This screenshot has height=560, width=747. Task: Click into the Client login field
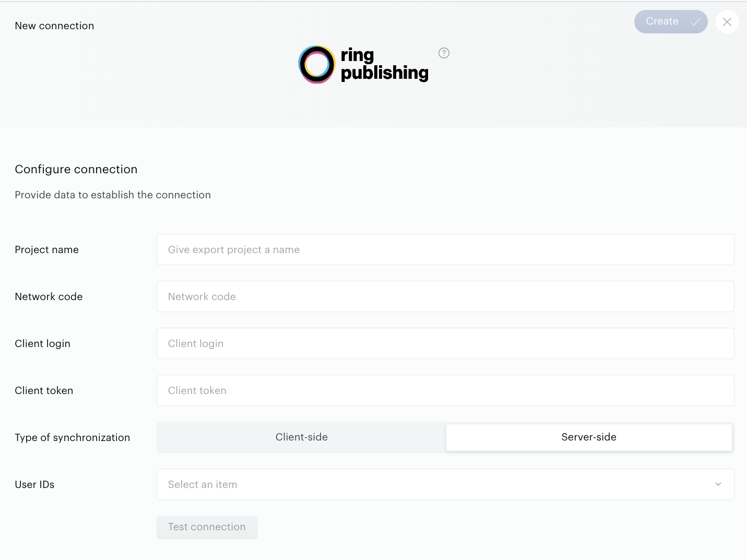445,343
